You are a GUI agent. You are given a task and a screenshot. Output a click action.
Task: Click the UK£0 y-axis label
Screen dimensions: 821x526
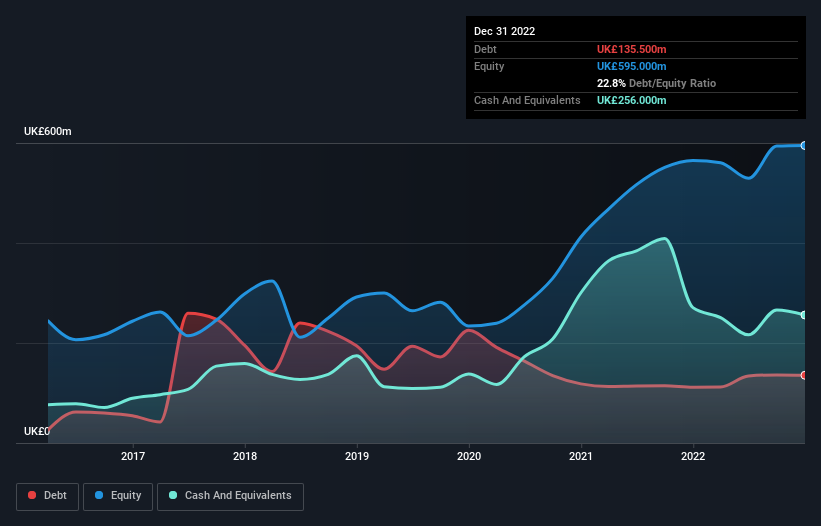coord(37,431)
